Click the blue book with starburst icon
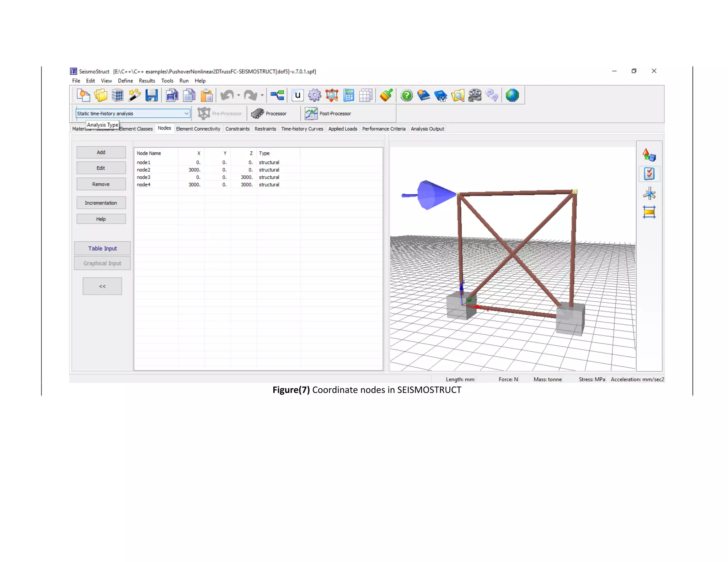The height and width of the screenshot is (562, 728). coord(423,95)
